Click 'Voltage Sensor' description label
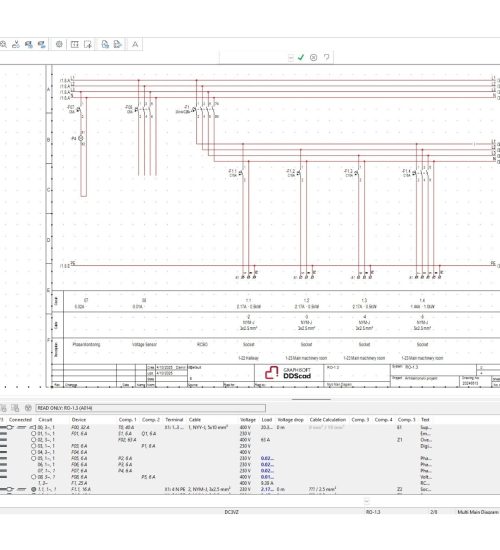500x550 pixels. pos(144,344)
